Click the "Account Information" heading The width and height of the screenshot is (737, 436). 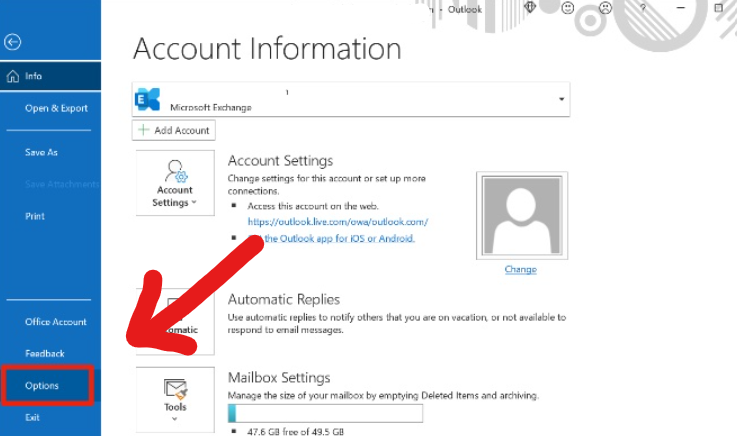tap(267, 48)
